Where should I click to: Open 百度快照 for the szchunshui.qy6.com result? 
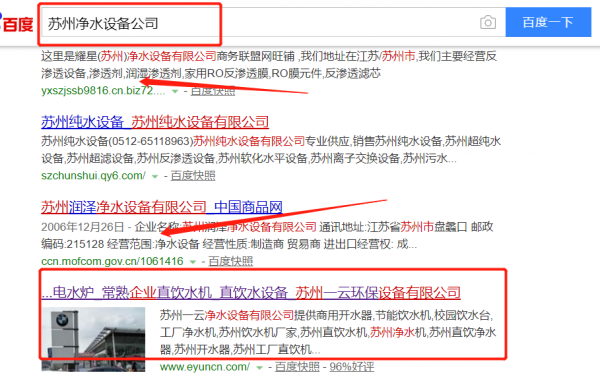coord(193,176)
